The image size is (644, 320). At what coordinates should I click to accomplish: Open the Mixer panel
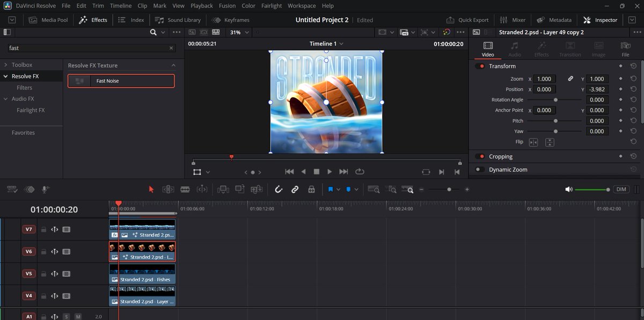point(513,20)
